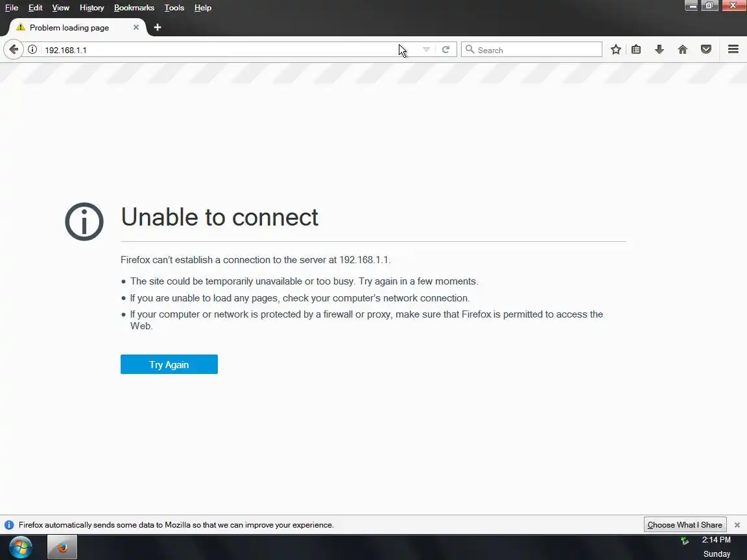Viewport: 747px width, 560px height.
Task: Click the 'check your computer's network connection' bullet
Action: (x=300, y=298)
